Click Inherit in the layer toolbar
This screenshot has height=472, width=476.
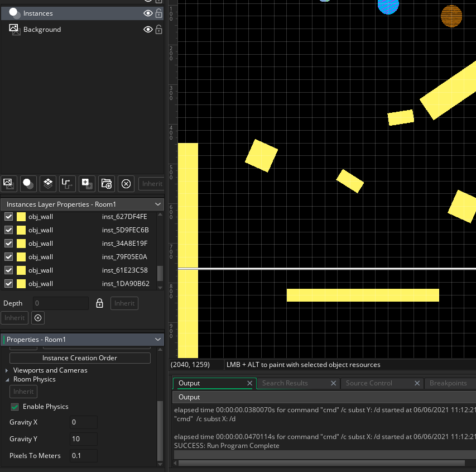pos(152,184)
